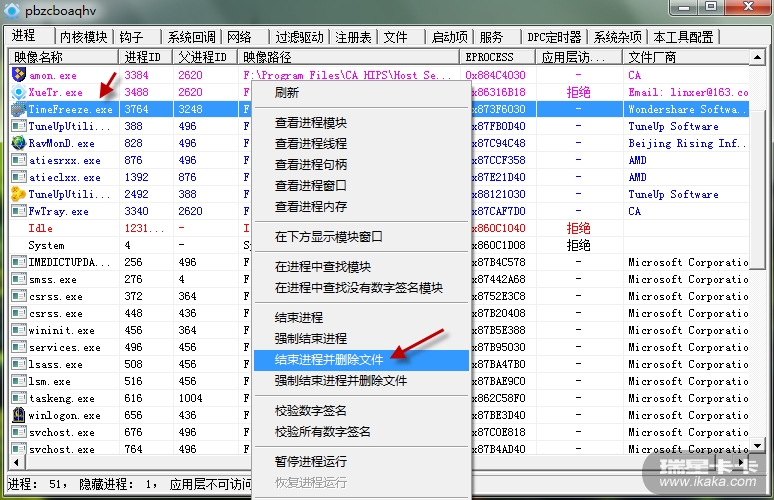
Task: Click the RavMonD.exe globe icon
Action: 19,143
